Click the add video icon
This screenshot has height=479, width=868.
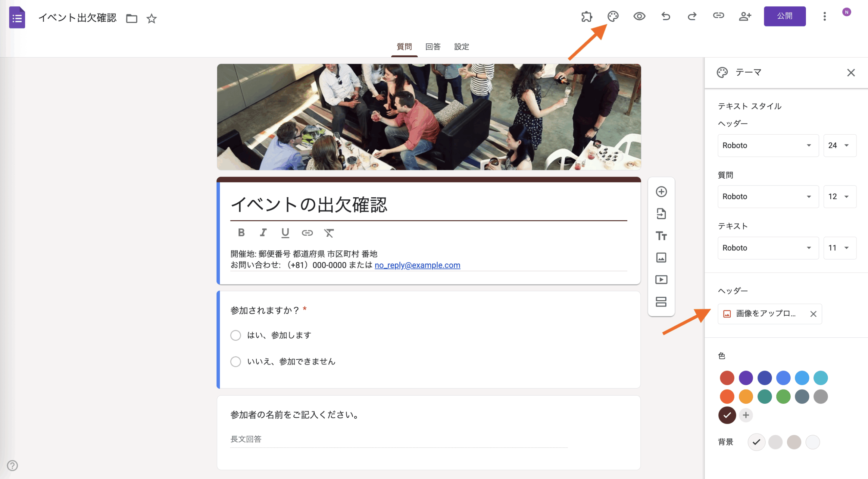[x=661, y=280]
